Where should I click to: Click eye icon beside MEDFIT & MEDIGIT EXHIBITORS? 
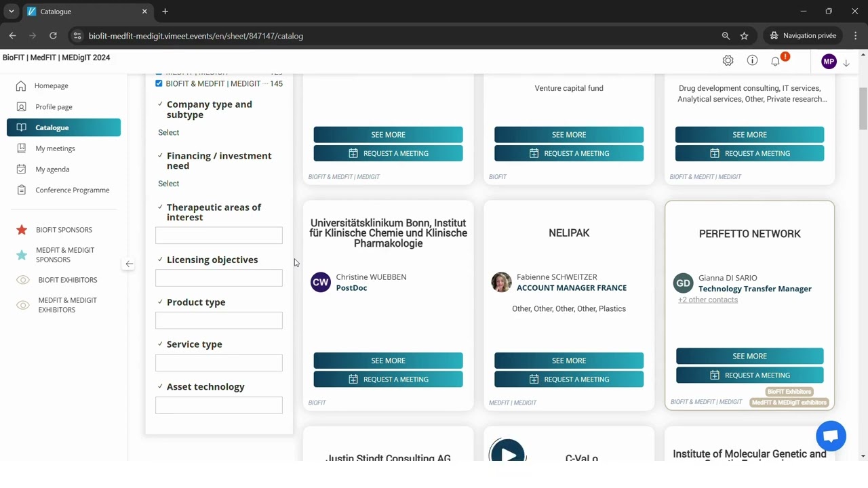click(22, 305)
